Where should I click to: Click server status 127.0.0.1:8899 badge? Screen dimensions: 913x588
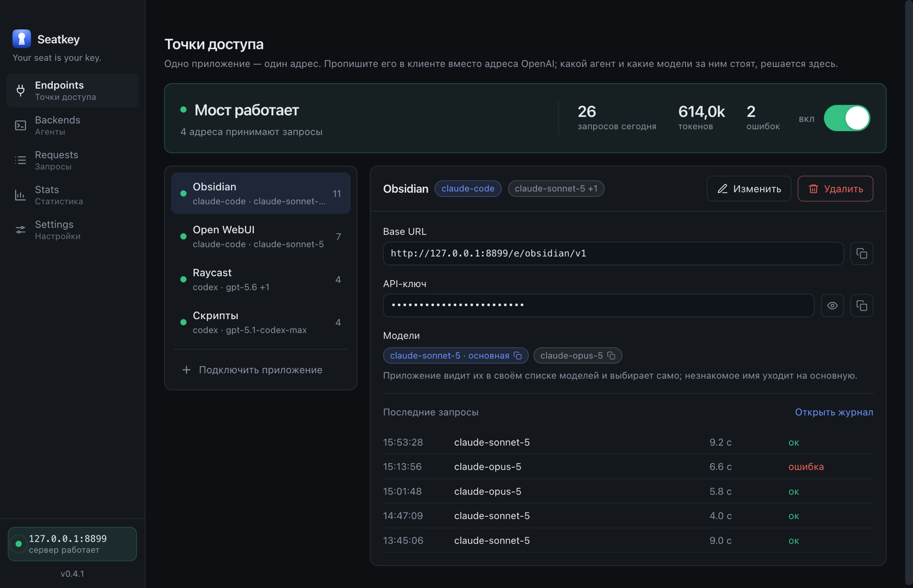72,544
